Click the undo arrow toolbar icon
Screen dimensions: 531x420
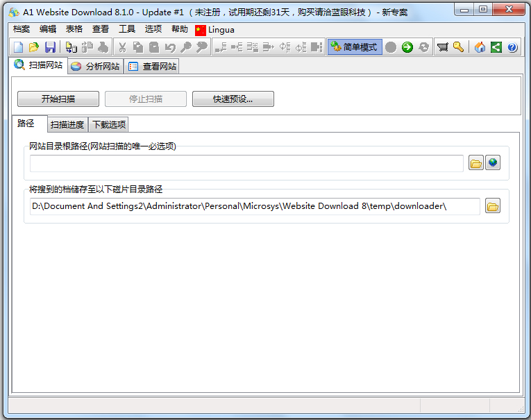[170, 47]
